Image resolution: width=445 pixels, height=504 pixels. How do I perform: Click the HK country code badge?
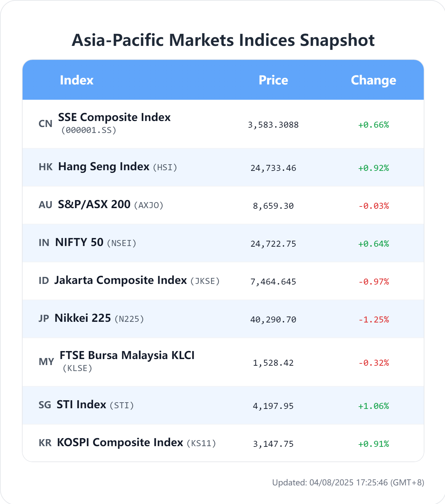(45, 167)
